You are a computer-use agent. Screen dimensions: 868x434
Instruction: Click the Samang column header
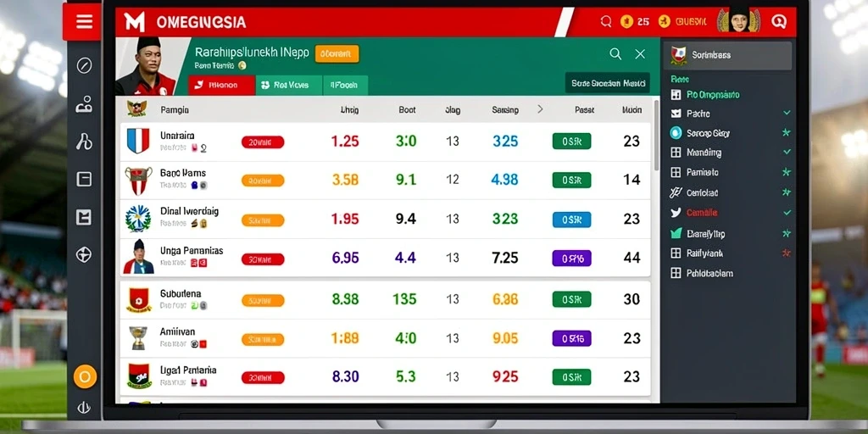click(x=505, y=109)
